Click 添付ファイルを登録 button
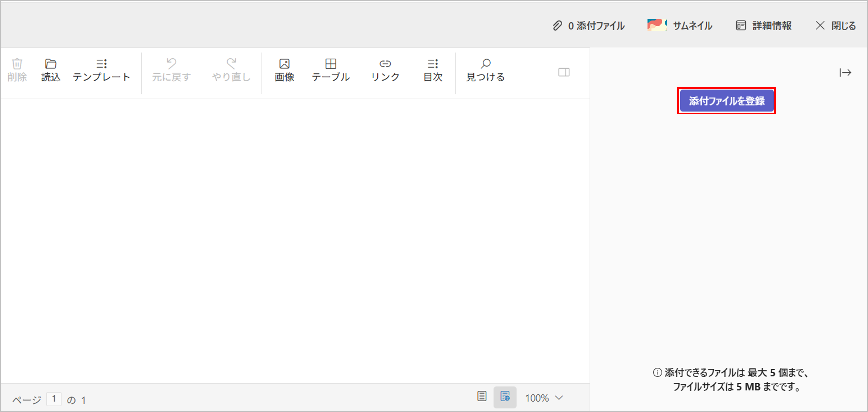Viewport: 868px width, 412px height. coord(726,101)
